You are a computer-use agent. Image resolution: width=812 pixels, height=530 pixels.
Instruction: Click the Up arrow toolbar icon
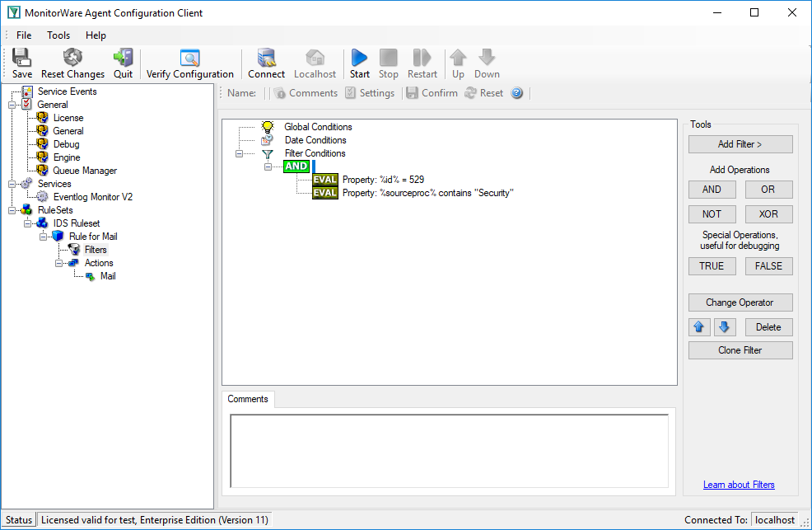coord(458,58)
